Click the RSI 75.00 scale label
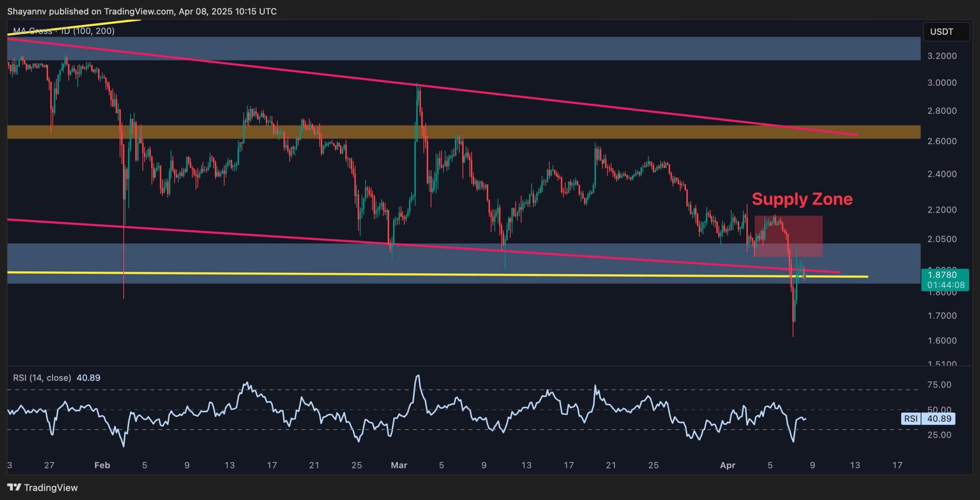This screenshot has height=500, width=980. (939, 384)
